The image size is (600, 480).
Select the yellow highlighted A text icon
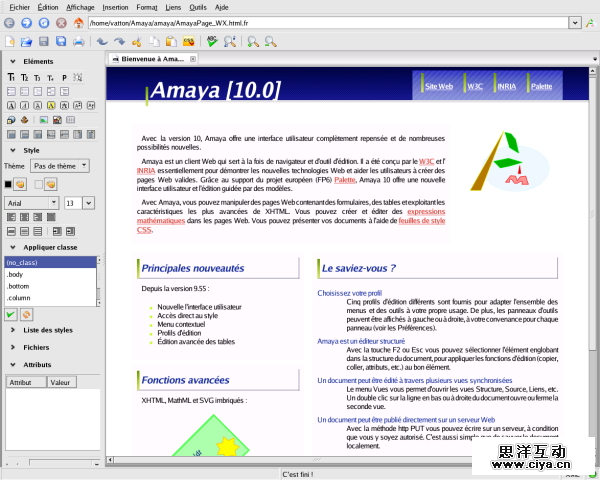[51, 106]
